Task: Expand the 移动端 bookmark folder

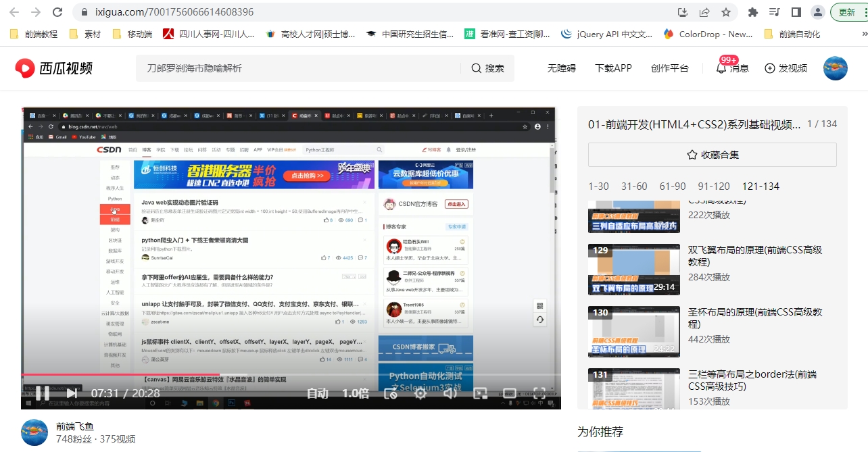Action: click(x=132, y=34)
